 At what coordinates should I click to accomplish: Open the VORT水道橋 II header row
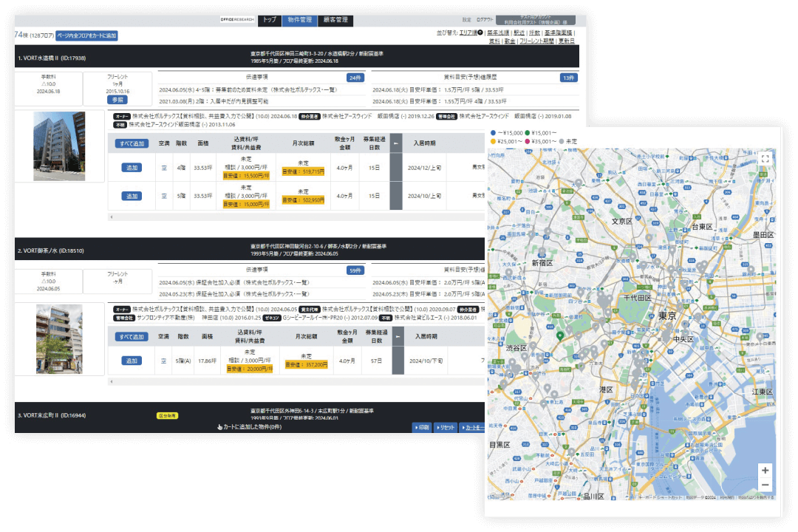[297, 56]
